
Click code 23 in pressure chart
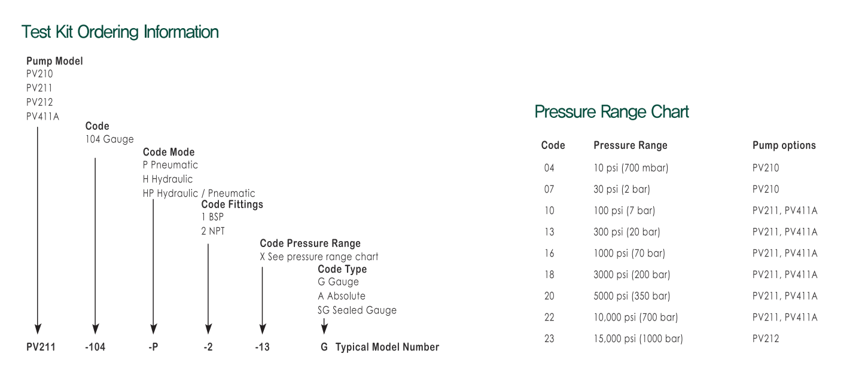click(x=549, y=339)
